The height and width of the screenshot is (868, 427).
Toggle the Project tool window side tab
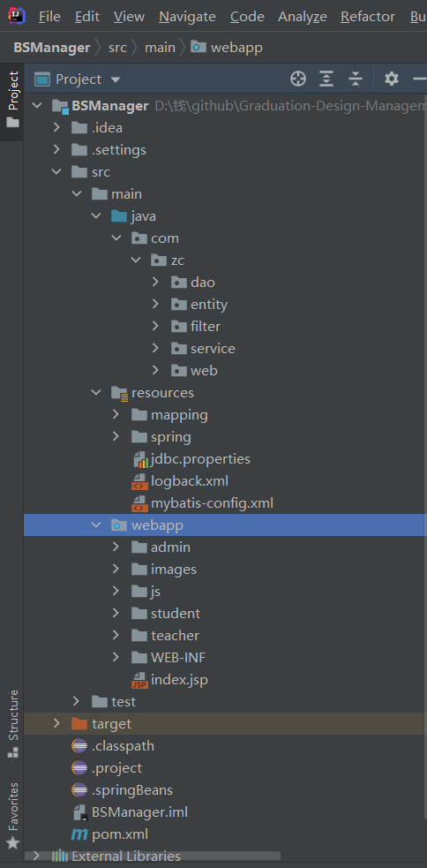pyautogui.click(x=12, y=100)
